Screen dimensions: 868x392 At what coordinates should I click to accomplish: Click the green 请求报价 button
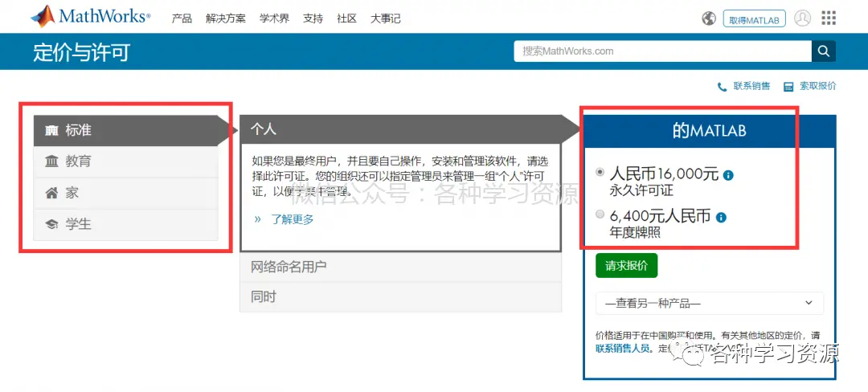[627, 265]
